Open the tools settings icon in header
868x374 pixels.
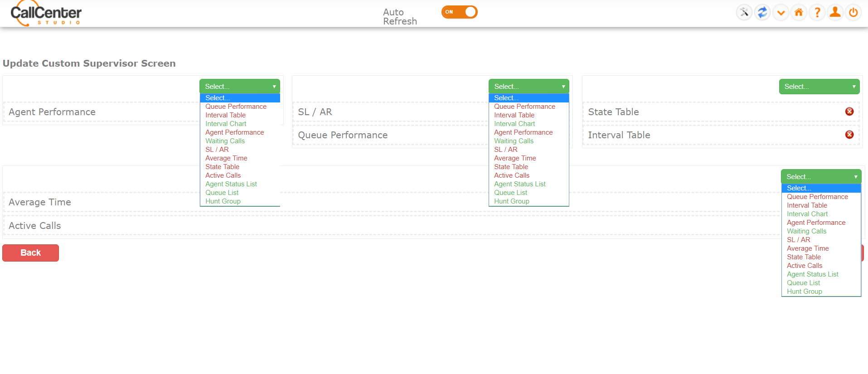(744, 12)
